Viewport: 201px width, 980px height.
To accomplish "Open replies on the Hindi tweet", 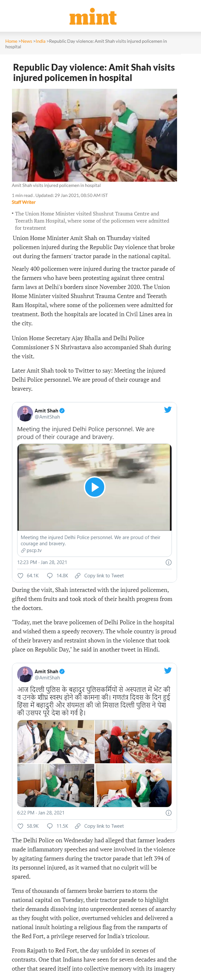I will pyautogui.click(x=50, y=826).
